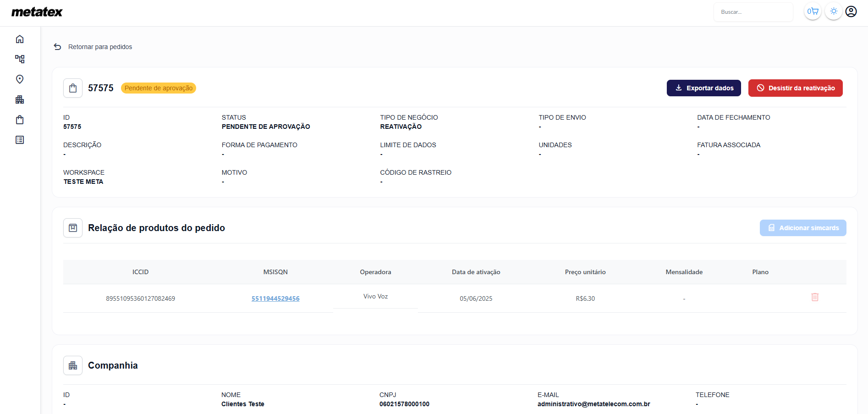
Task: Click the TIPO DE ENVIO label
Action: [x=562, y=117]
